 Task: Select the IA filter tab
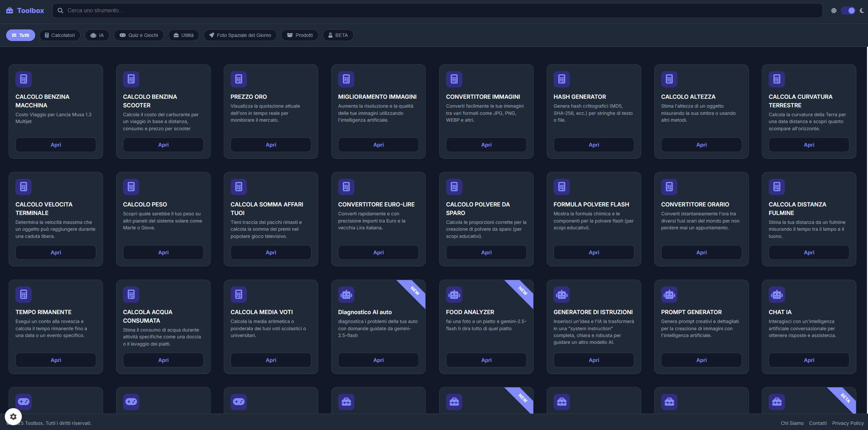[x=97, y=35]
